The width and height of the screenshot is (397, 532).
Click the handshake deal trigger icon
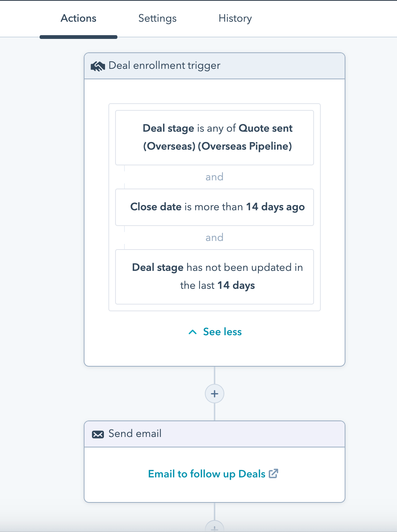point(98,67)
